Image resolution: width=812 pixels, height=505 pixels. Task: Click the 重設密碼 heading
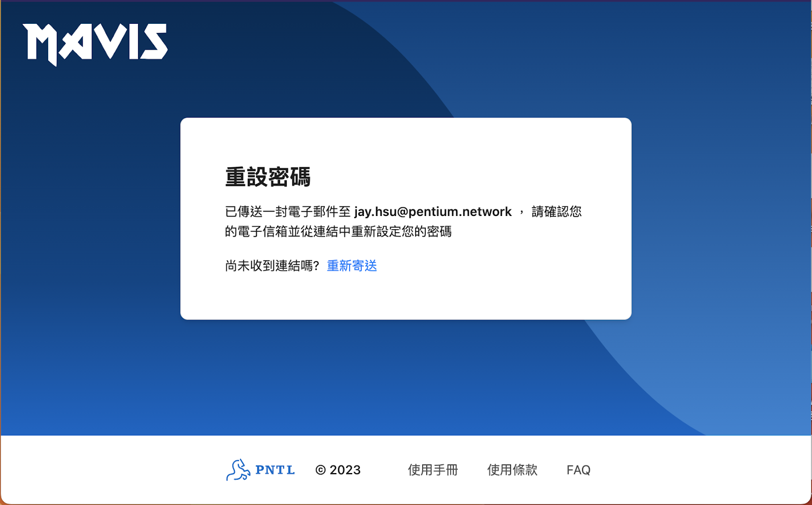point(267,177)
